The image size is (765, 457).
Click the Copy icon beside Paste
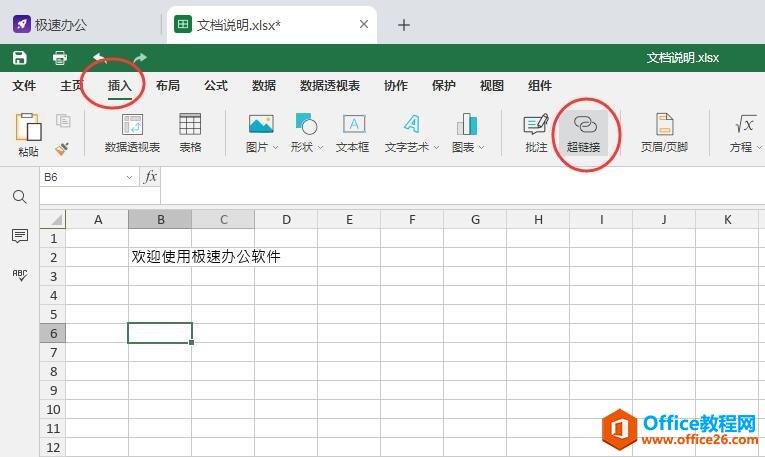coord(63,120)
